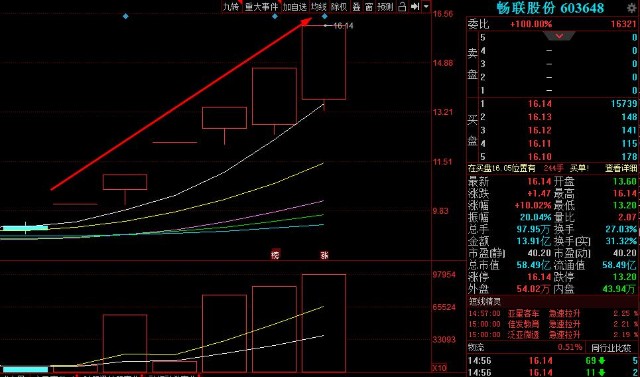
Task: Click the 外盘 54.02万 value
Action: [x=533, y=289]
